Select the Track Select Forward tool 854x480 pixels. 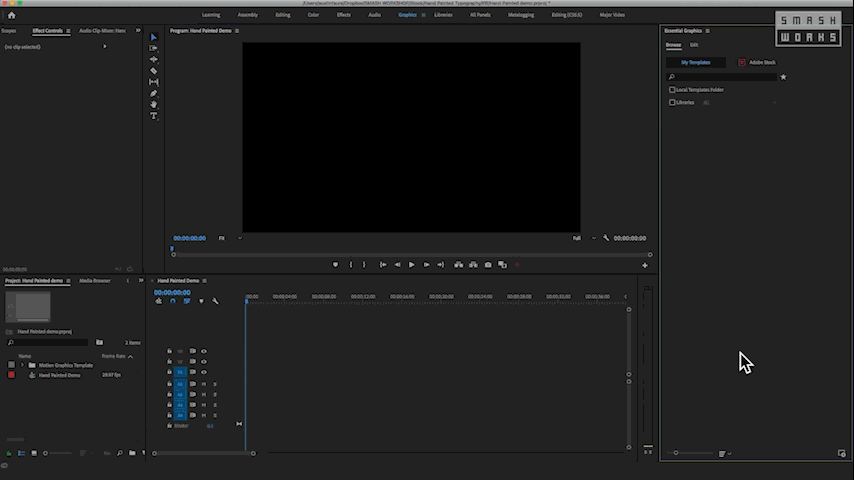[154, 48]
